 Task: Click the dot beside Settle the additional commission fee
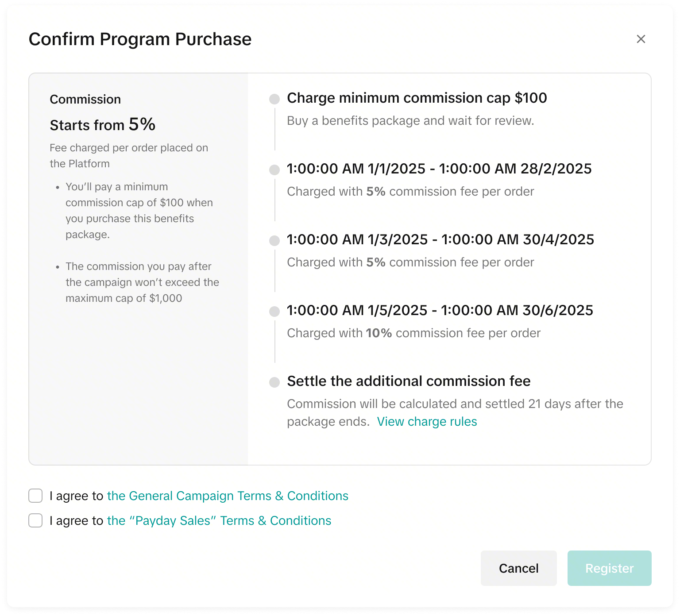click(274, 382)
